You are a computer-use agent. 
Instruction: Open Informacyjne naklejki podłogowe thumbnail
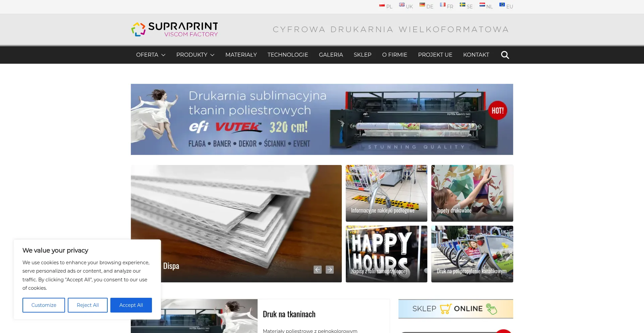(x=386, y=193)
